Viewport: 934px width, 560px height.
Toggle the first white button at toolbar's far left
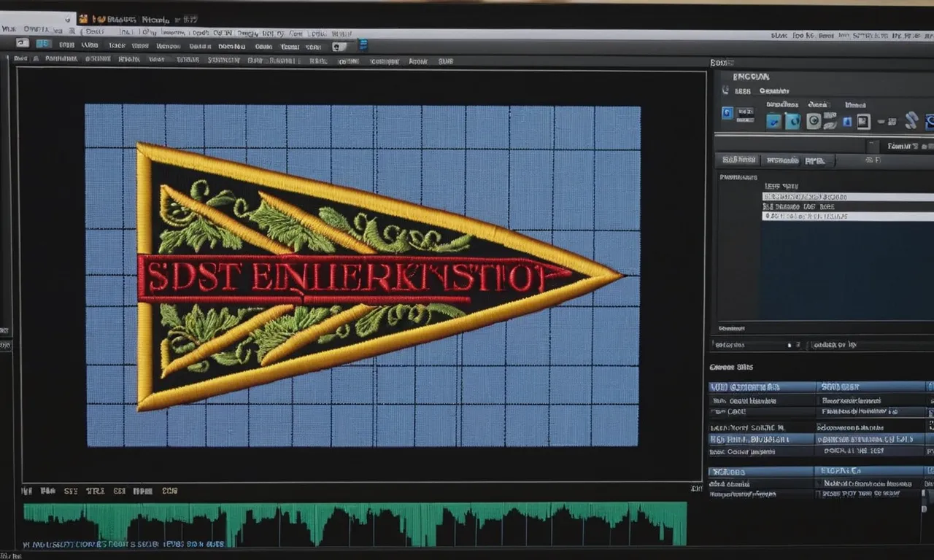click(22, 44)
